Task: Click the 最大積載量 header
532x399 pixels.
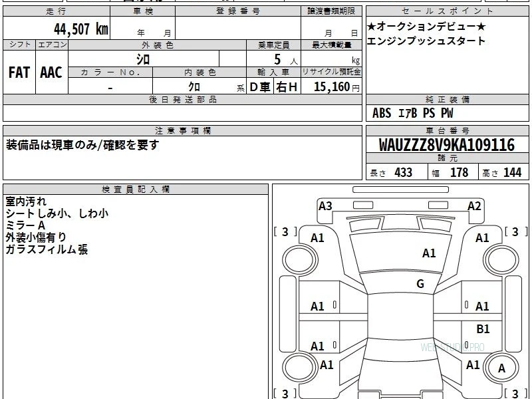Action: coord(331,45)
